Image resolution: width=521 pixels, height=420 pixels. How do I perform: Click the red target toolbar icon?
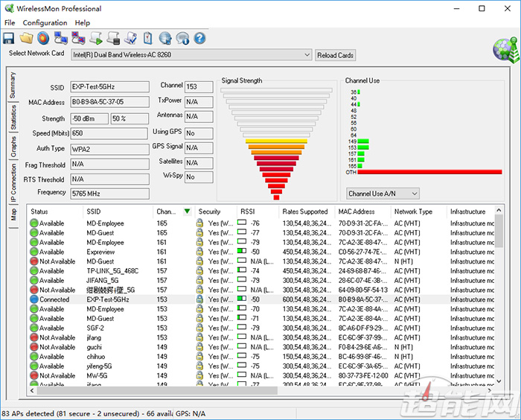coord(44,38)
